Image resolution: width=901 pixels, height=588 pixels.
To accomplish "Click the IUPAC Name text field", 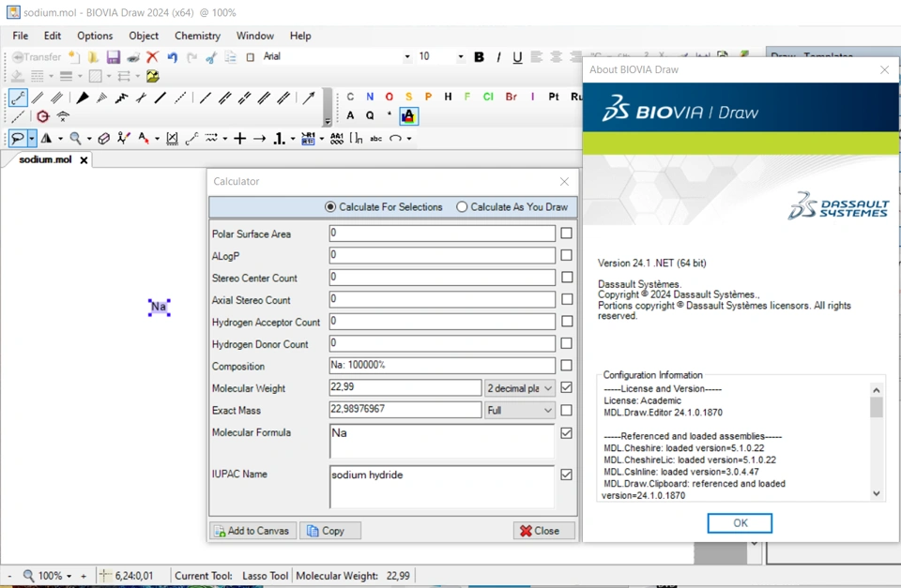I will pos(441,486).
